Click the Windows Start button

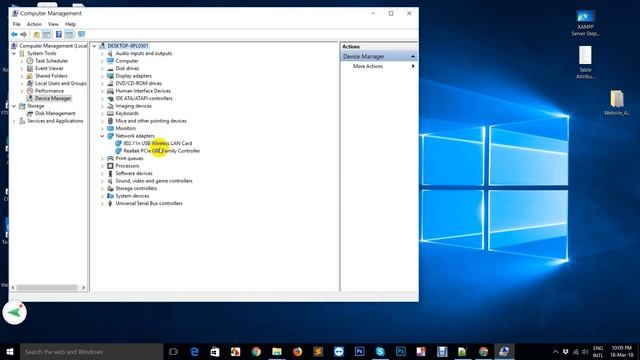tap(10, 351)
